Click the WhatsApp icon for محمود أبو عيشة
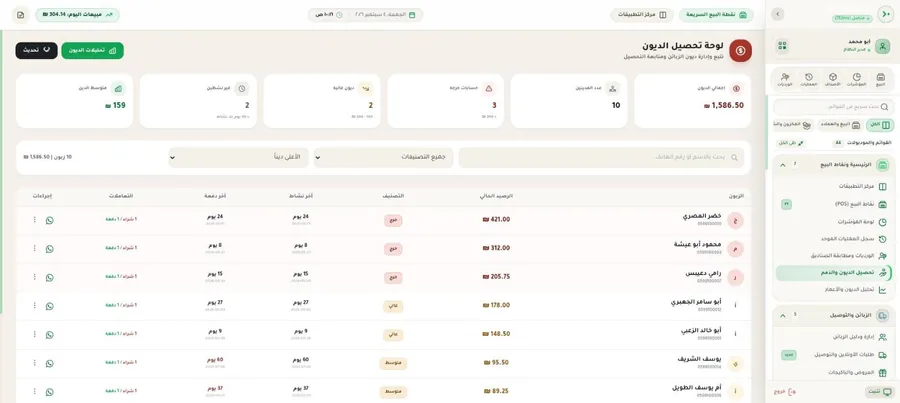This screenshot has width=900, height=403. [49, 249]
